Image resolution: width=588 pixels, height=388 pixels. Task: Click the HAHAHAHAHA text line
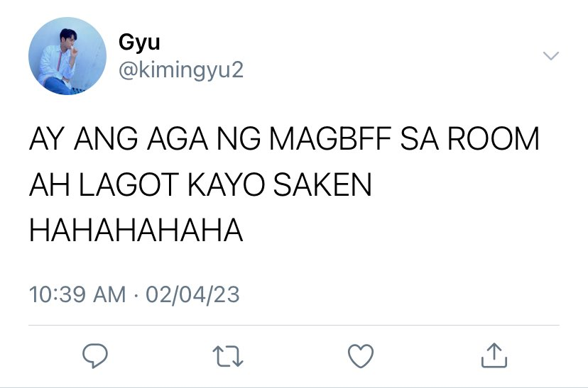click(136, 231)
